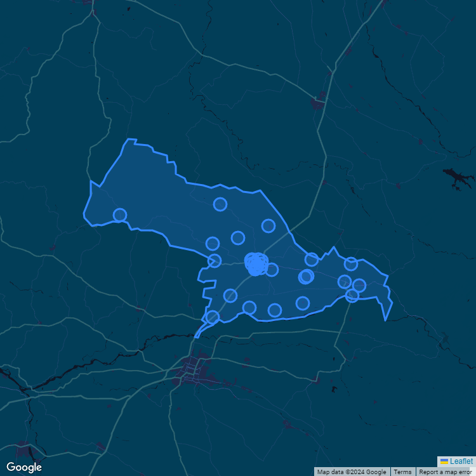Click the Report a map error link

(x=445, y=472)
